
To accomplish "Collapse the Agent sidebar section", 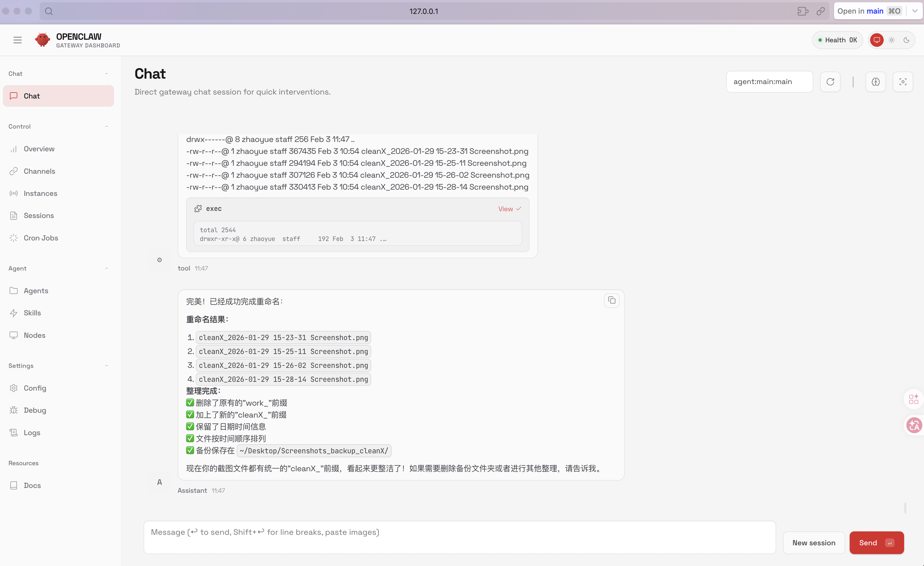I will tap(106, 269).
